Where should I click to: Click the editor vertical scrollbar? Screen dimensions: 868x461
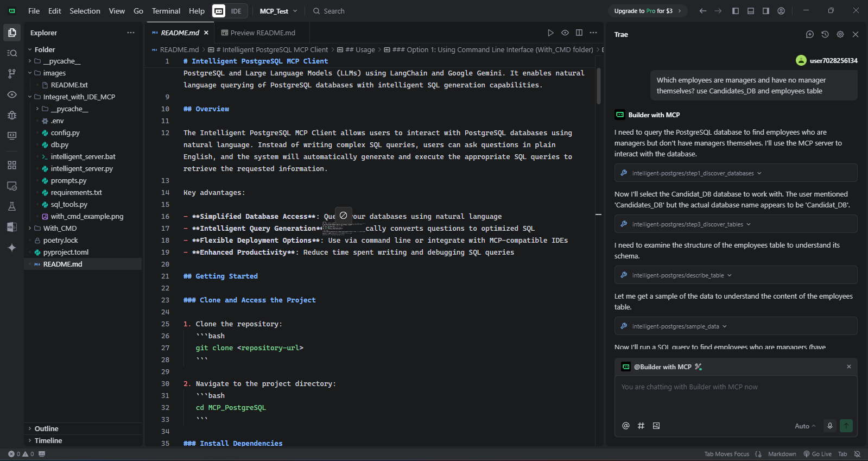click(x=599, y=86)
